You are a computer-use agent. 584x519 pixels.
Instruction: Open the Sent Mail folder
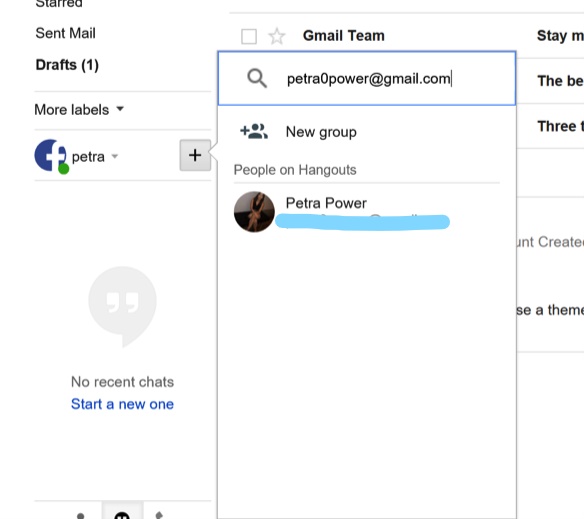pyautogui.click(x=66, y=33)
